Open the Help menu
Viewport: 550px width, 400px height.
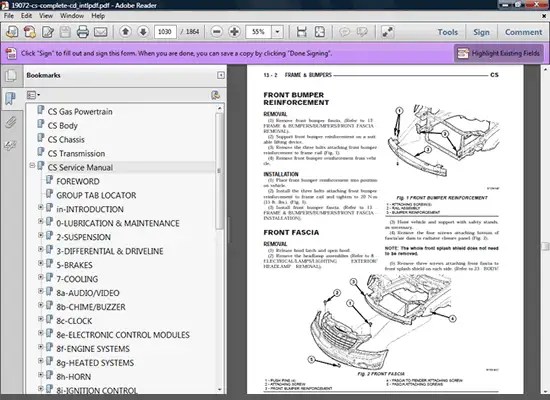point(98,16)
